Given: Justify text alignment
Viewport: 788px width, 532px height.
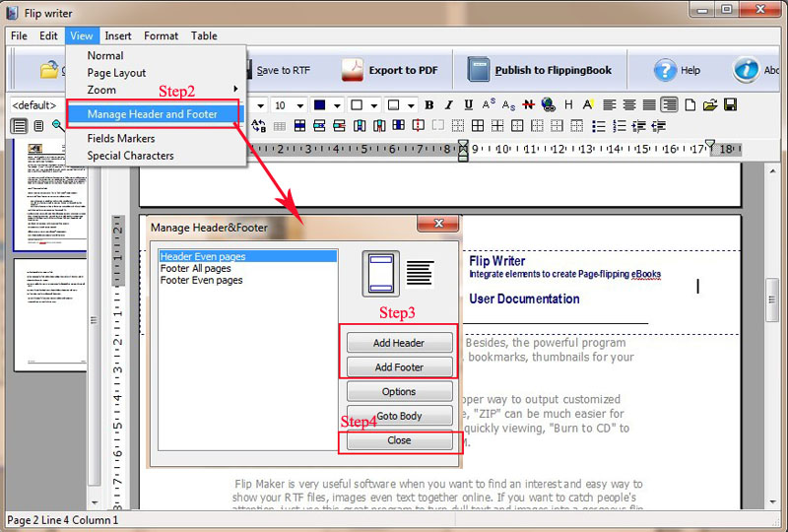Looking at the screenshot, I should [649, 105].
